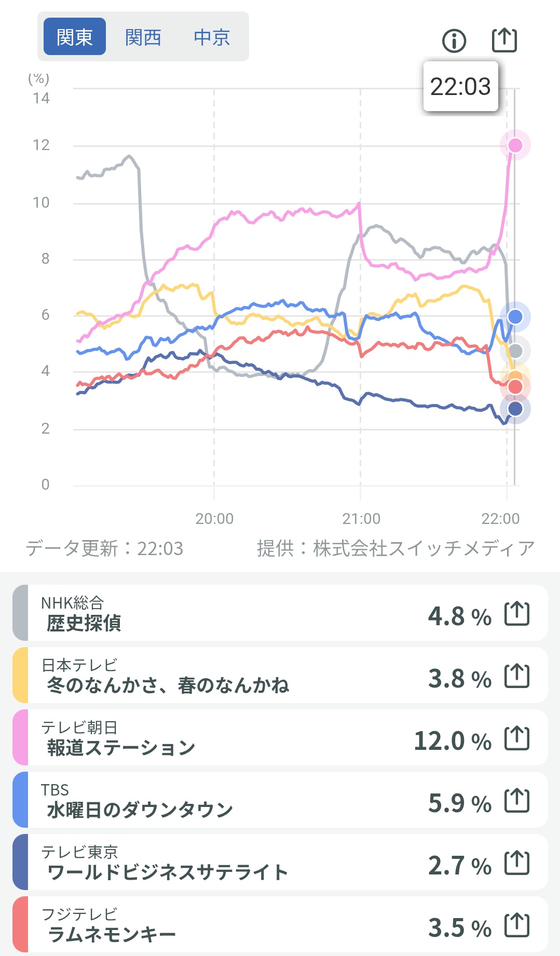
Task: Switch to the 中京 region tab
Action: pos(212,37)
